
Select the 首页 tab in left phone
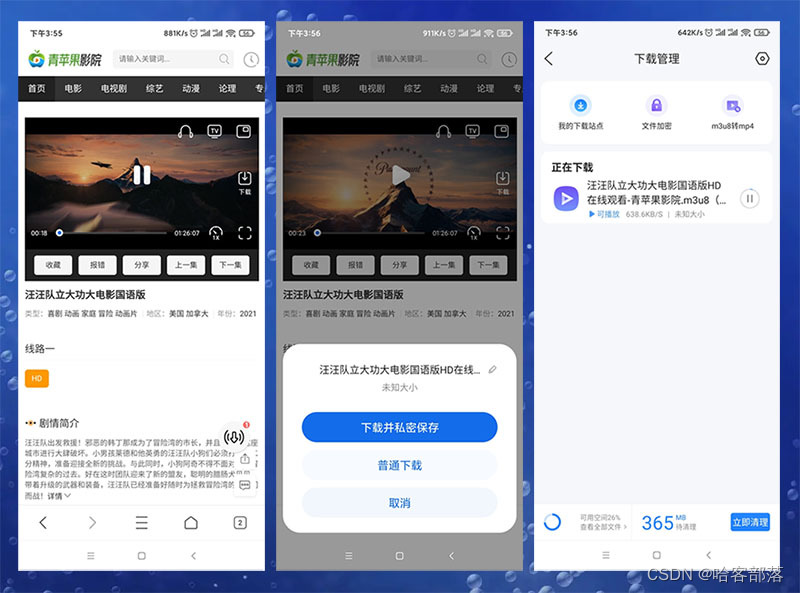(x=37, y=88)
